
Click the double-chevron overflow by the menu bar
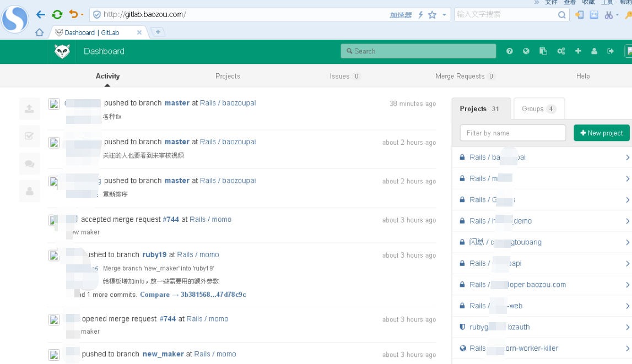(x=537, y=2)
